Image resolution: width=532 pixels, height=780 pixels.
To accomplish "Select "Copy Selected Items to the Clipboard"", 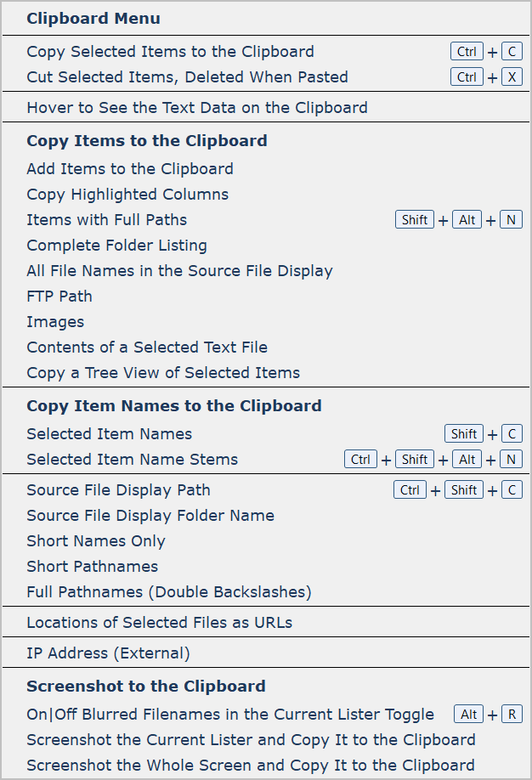I will coord(170,52).
